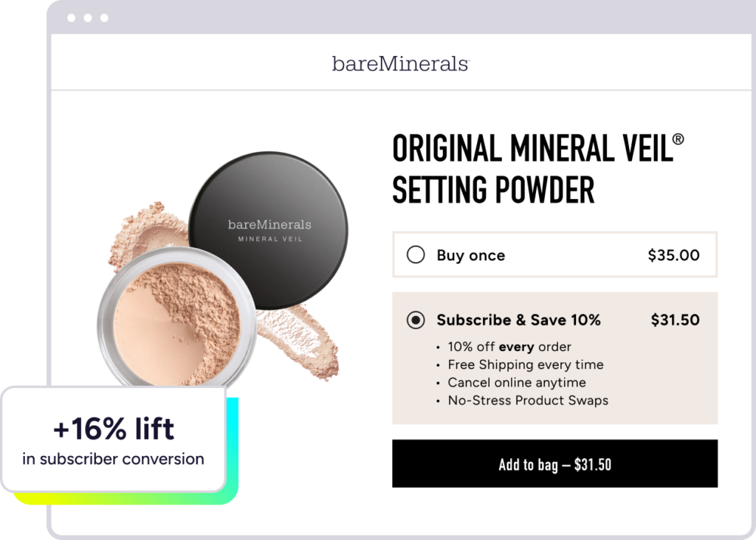Select the Buy once radio button

coord(416,255)
